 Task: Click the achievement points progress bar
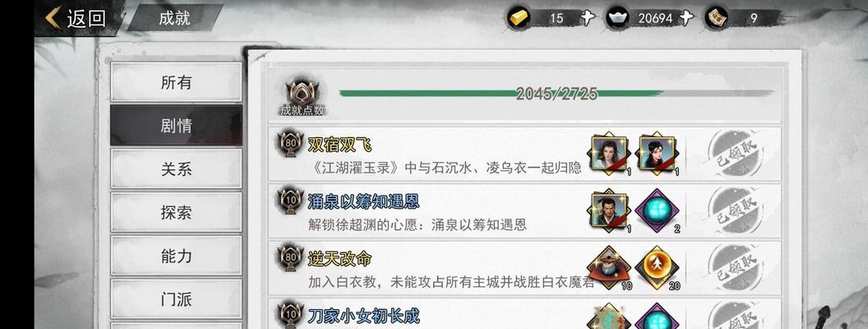556,94
